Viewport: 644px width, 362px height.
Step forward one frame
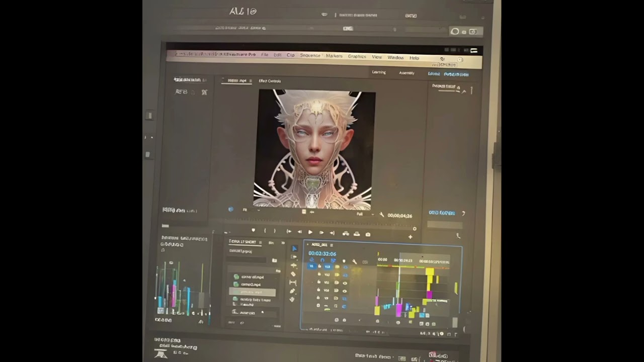tap(321, 233)
